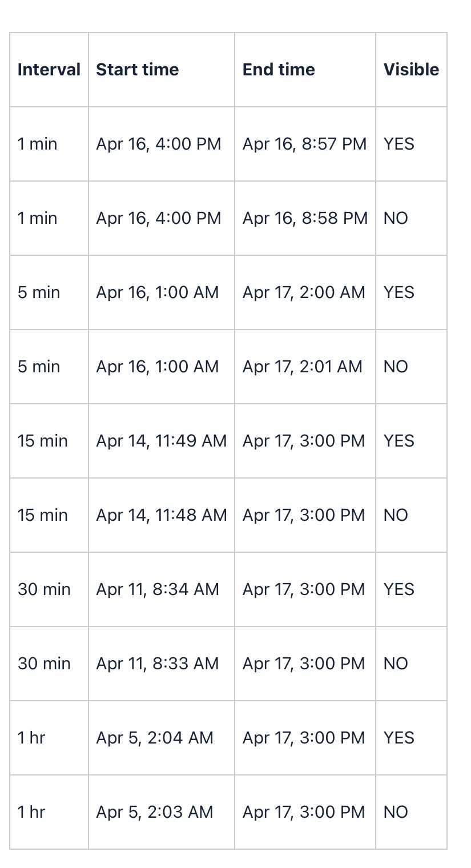This screenshot has width=471, height=868.
Task: Select the Apr 16, 8:58 PM end time cell
Action: (305, 218)
